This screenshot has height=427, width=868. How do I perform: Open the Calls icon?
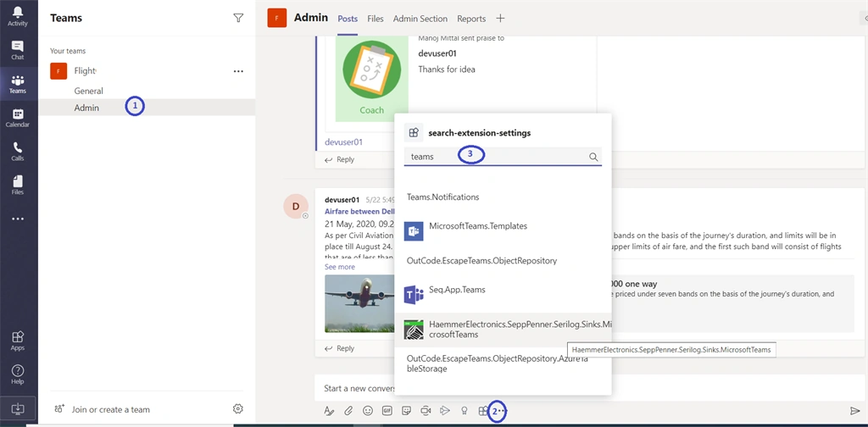(x=18, y=152)
